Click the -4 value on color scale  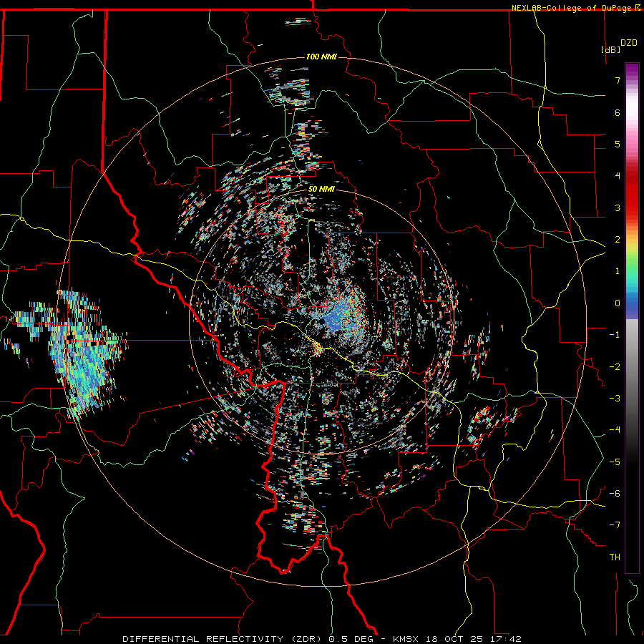(615, 430)
